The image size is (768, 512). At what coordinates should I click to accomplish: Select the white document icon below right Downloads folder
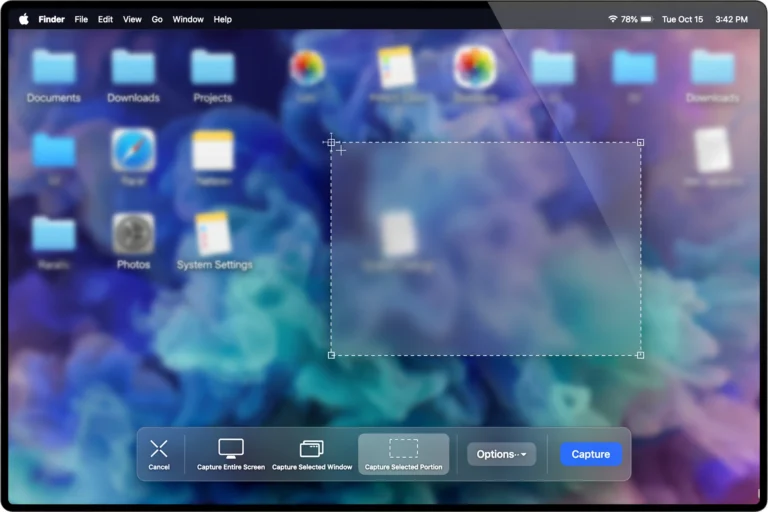[713, 150]
